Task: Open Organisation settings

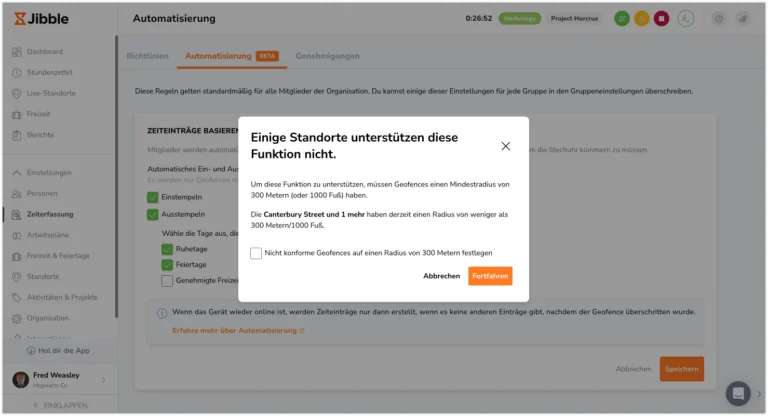Action: click(x=48, y=318)
